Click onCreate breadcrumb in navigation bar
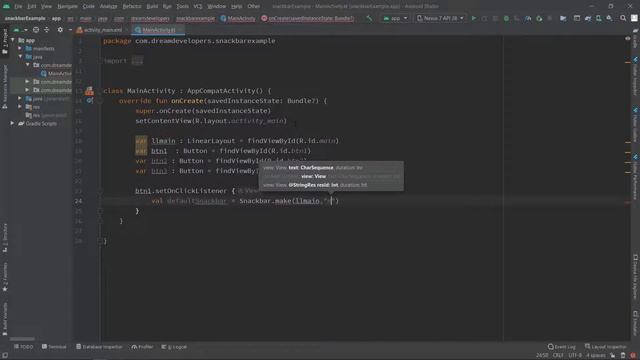This screenshot has width=640, height=360. (x=307, y=18)
